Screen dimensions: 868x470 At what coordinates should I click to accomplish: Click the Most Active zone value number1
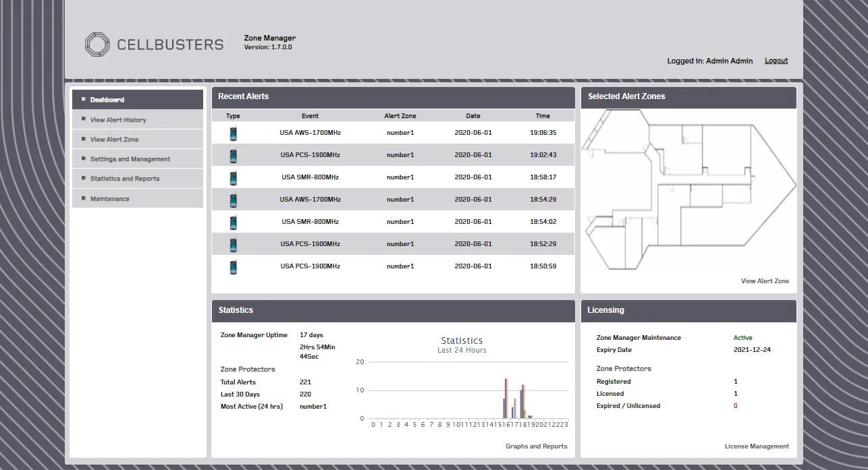point(313,407)
